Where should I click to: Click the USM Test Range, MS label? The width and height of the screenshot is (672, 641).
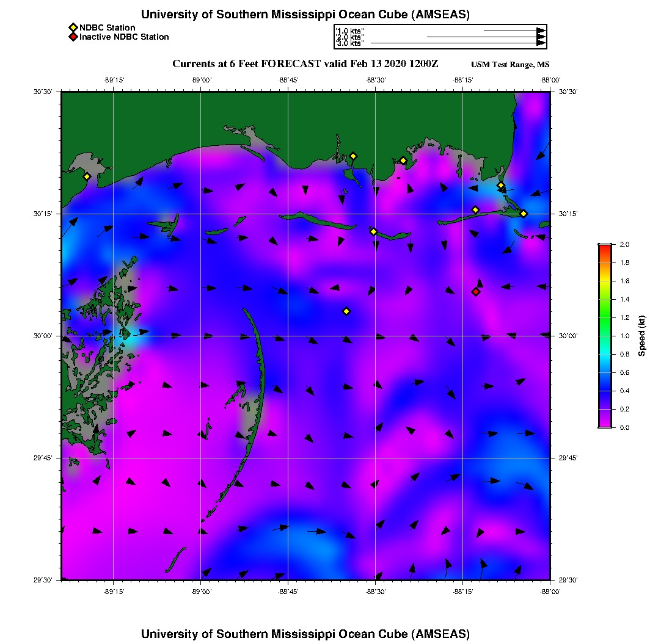pos(510,65)
